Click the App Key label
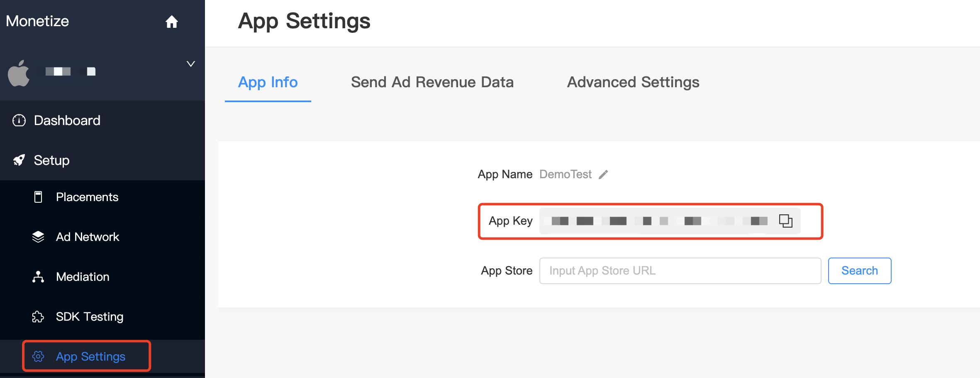This screenshot has height=378, width=980. tap(511, 221)
